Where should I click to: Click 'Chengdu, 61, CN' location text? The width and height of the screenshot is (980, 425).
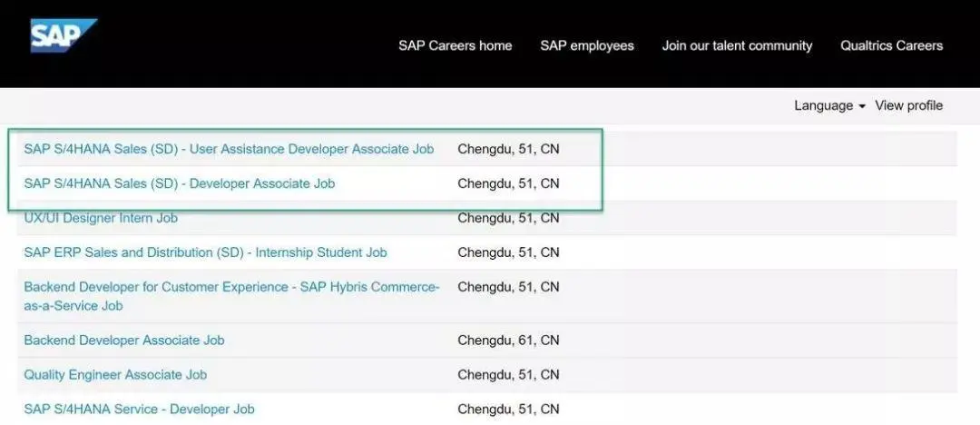coord(508,341)
